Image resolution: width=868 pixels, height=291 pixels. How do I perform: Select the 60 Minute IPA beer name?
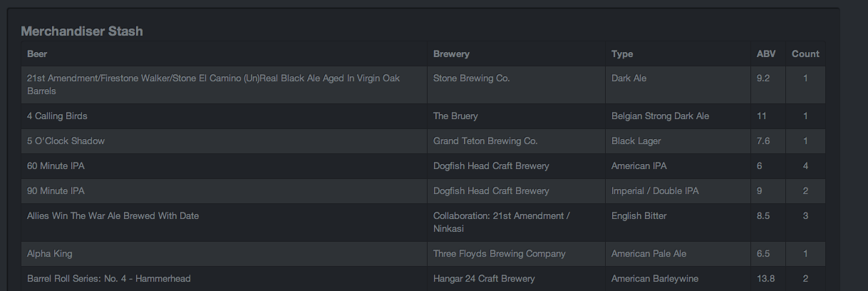point(56,166)
